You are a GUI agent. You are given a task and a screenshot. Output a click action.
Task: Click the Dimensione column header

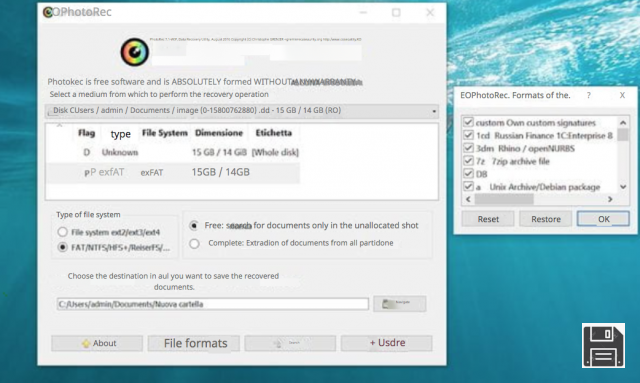click(x=219, y=133)
